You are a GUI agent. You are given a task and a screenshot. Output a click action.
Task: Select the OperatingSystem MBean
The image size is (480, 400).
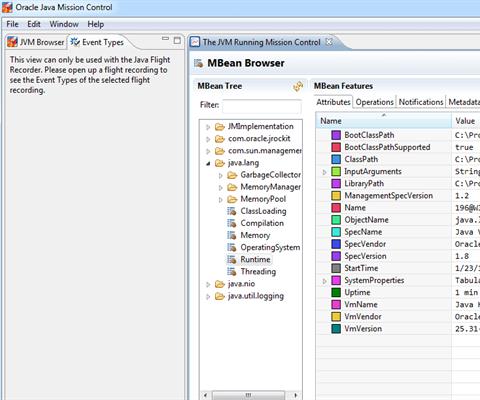pyautogui.click(x=270, y=247)
